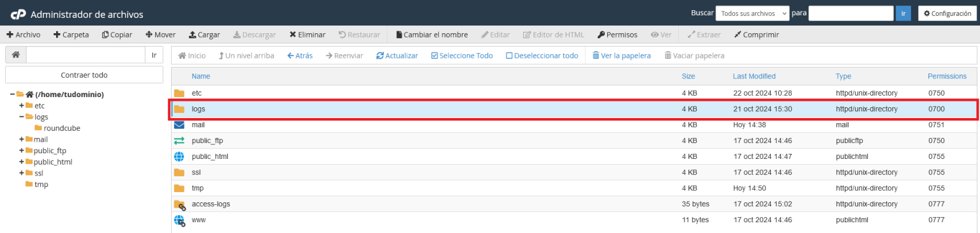The image size is (980, 233).
Task: Sort by the Type column header
Action: coord(843,76)
